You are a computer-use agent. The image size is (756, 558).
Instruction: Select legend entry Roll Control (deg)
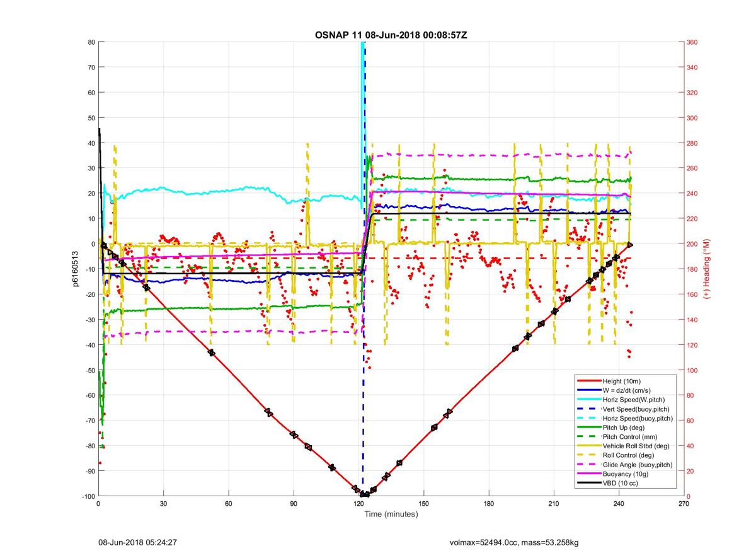(x=628, y=455)
